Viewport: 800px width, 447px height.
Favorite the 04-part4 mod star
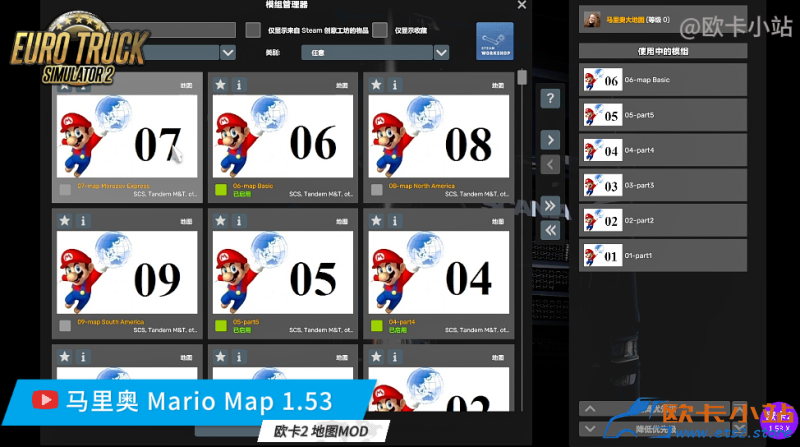click(377, 221)
